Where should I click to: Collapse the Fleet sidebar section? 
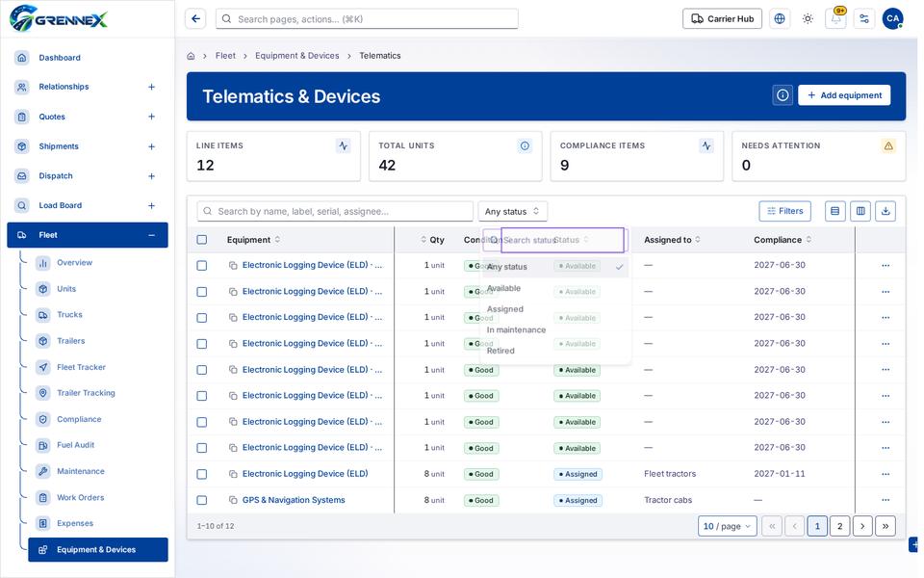(151, 235)
